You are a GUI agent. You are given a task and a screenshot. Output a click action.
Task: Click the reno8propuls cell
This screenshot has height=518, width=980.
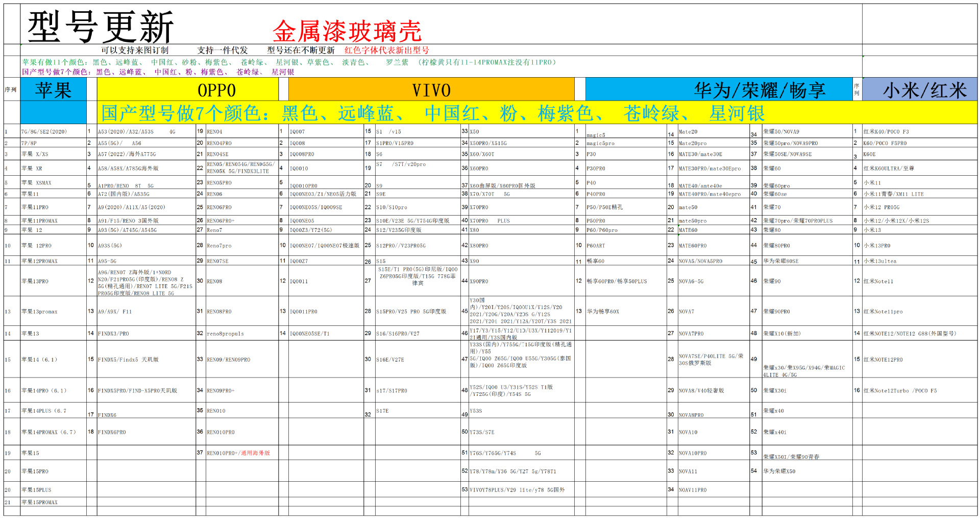click(x=242, y=333)
